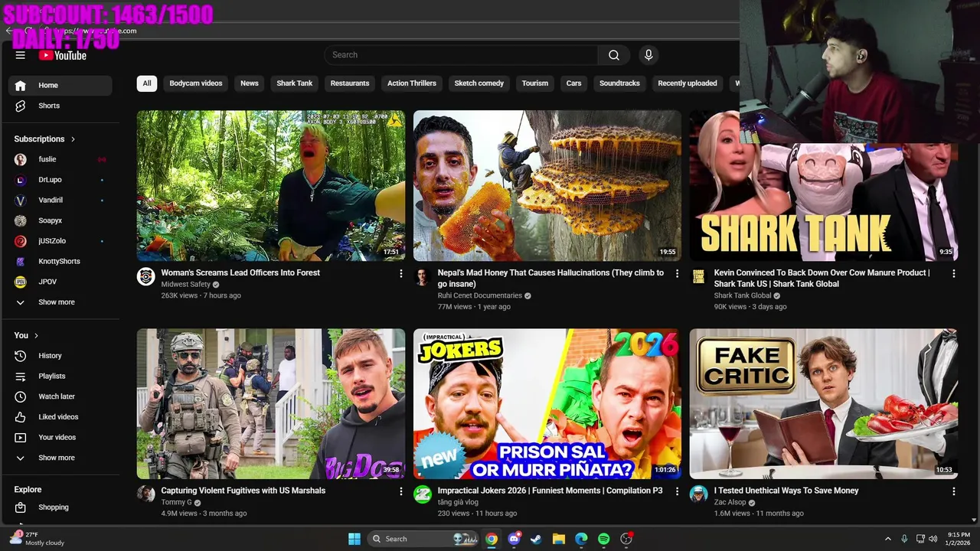
Task: Open Liked videos
Action: tap(60, 417)
